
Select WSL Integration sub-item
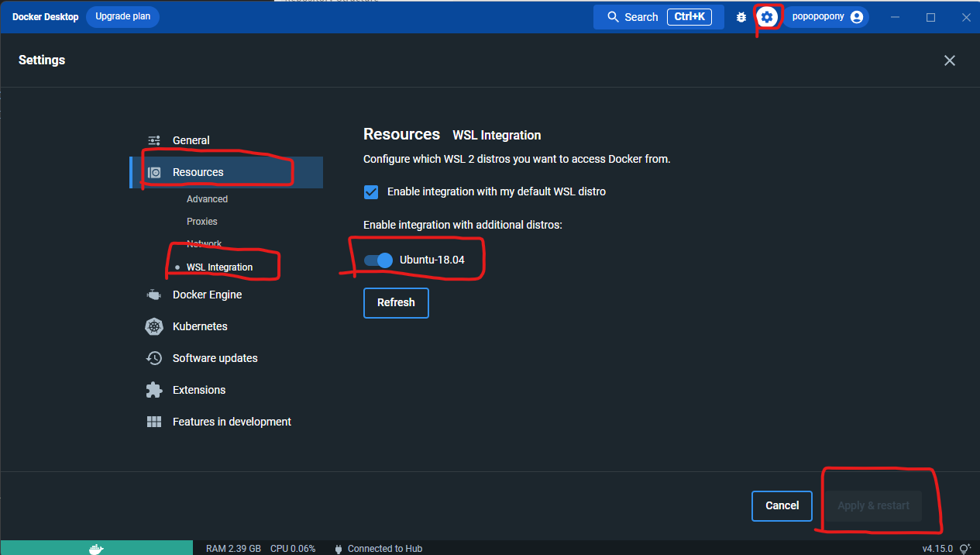219,267
